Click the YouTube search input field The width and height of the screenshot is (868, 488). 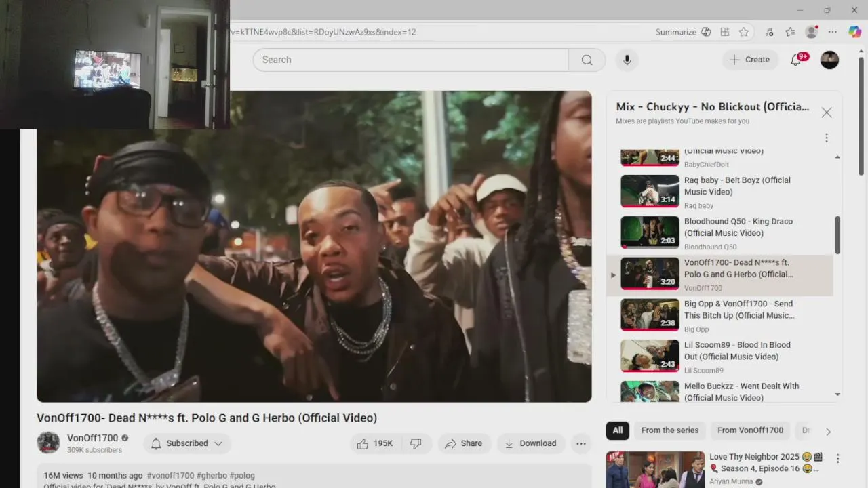[411, 60]
